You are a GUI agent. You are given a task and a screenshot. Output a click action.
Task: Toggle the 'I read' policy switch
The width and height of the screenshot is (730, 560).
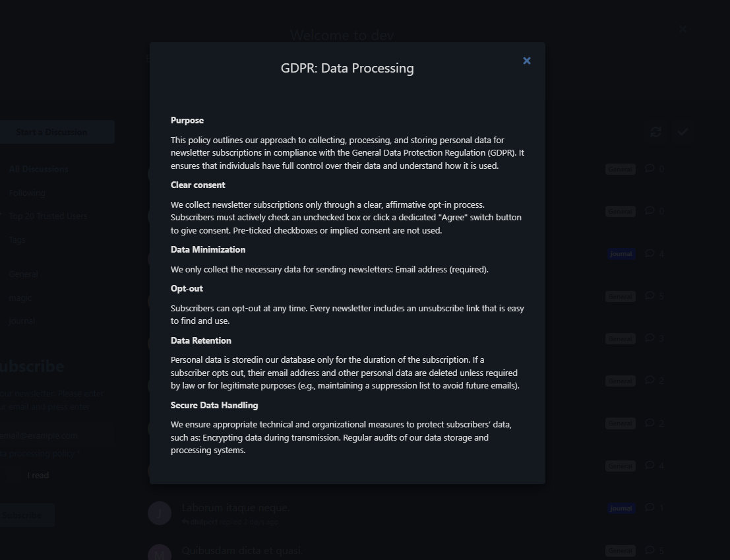pos(11,476)
